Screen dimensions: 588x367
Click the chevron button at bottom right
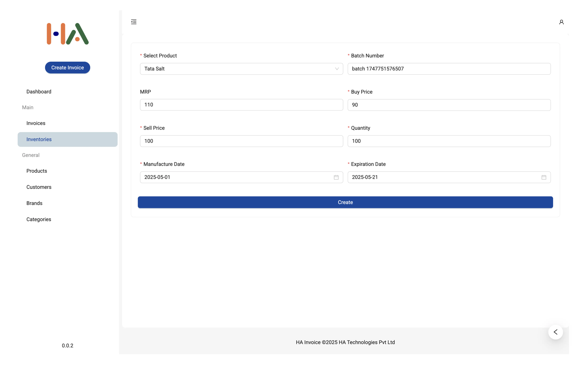[x=555, y=332]
